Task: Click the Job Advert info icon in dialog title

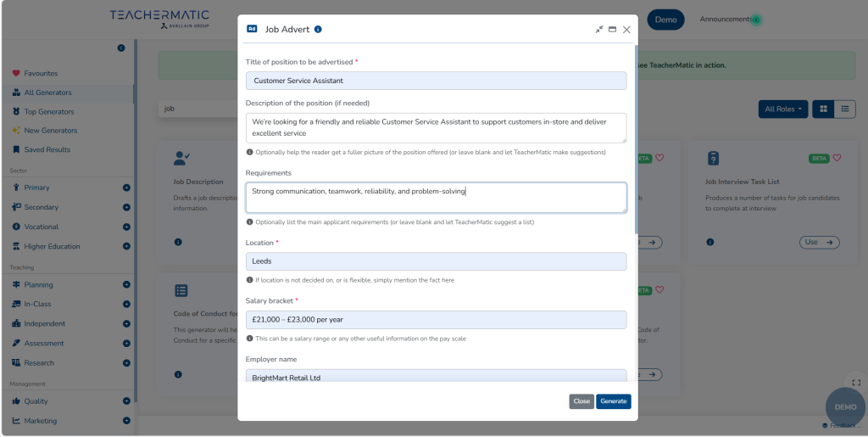Action: pyautogui.click(x=318, y=30)
